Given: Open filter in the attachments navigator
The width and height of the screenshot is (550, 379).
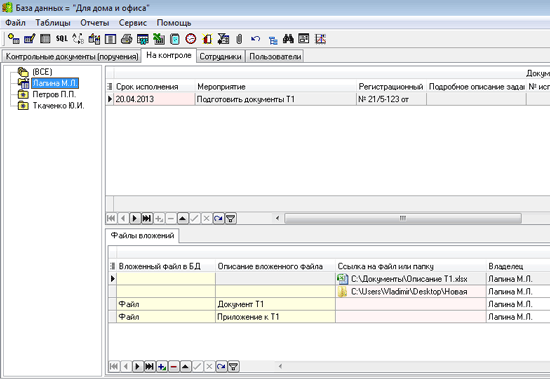Looking at the screenshot, I should 233,367.
